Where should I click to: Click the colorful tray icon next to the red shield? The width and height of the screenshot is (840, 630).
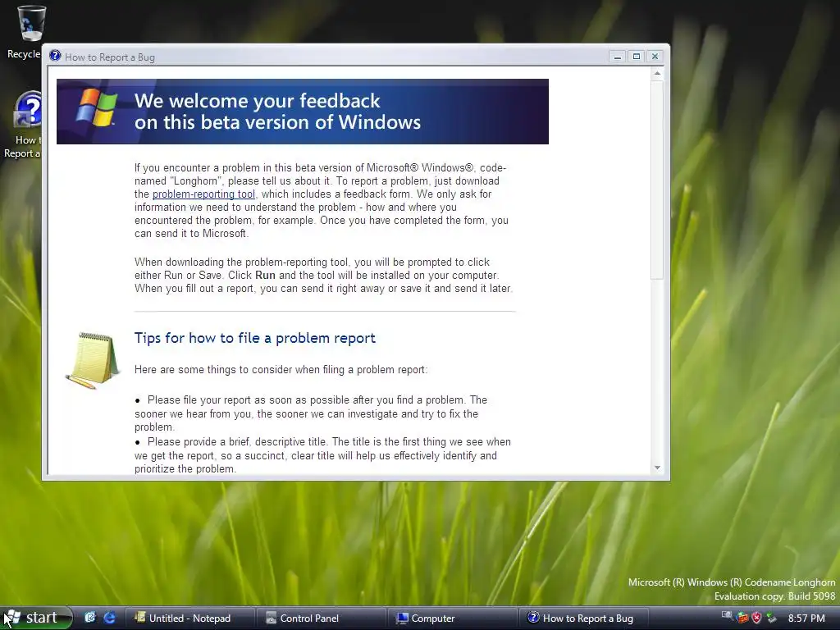742,618
